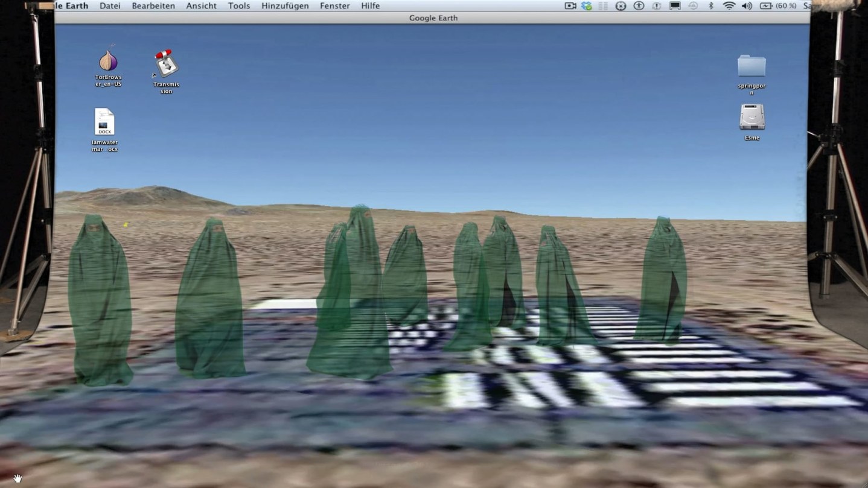This screenshot has width=868, height=488.
Task: Open the Wi-Fi status menu
Action: point(729,5)
